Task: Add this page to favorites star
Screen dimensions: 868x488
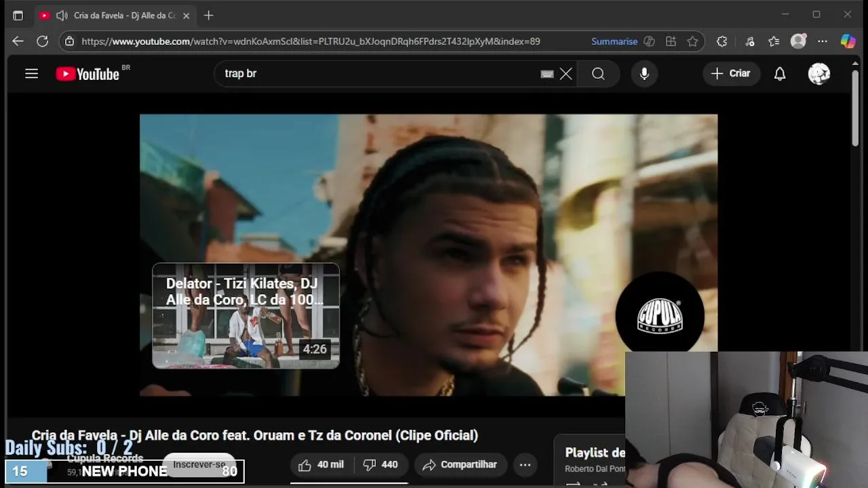Action: [x=692, y=41]
